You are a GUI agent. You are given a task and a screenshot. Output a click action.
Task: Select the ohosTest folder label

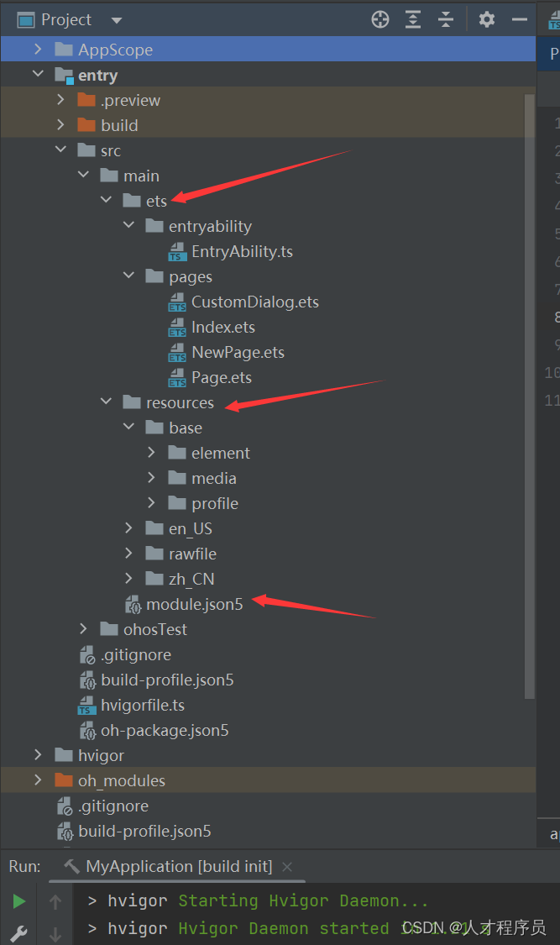(x=155, y=630)
